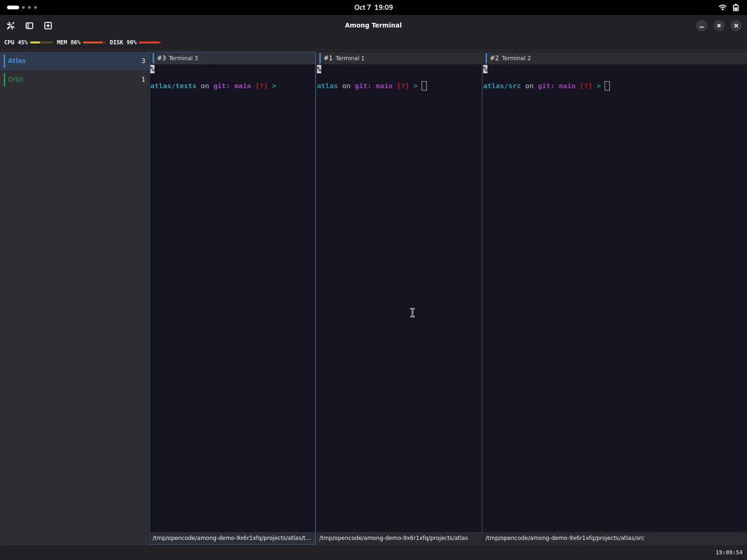Minimize the Among Terminal window

pos(702,26)
